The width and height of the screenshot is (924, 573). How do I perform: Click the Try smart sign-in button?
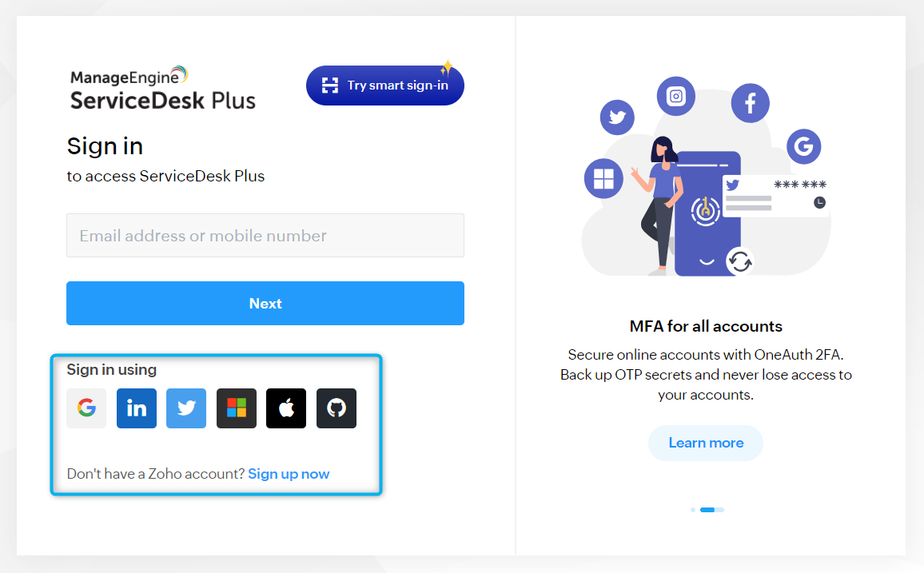384,86
